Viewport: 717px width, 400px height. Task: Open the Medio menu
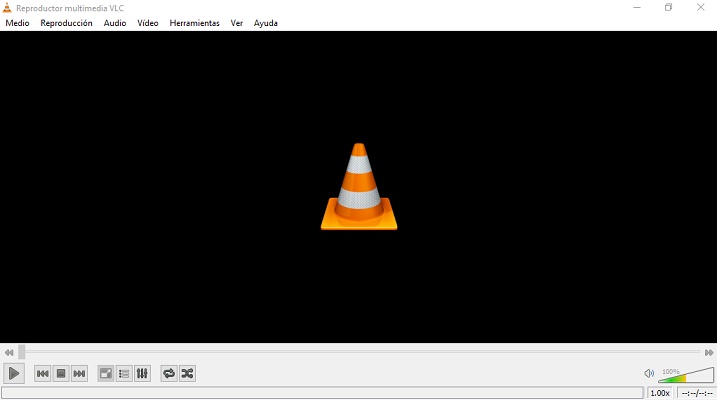coord(17,23)
